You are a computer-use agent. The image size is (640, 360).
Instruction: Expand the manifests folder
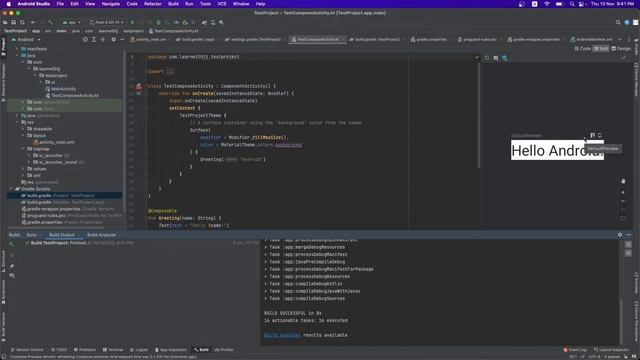17,49
